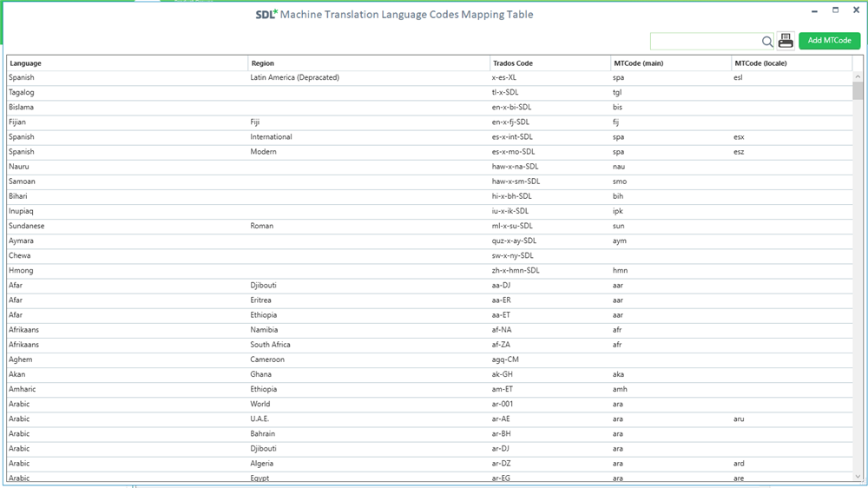Select the Bislama language cell
The width and height of the screenshot is (868, 488).
tap(21, 108)
